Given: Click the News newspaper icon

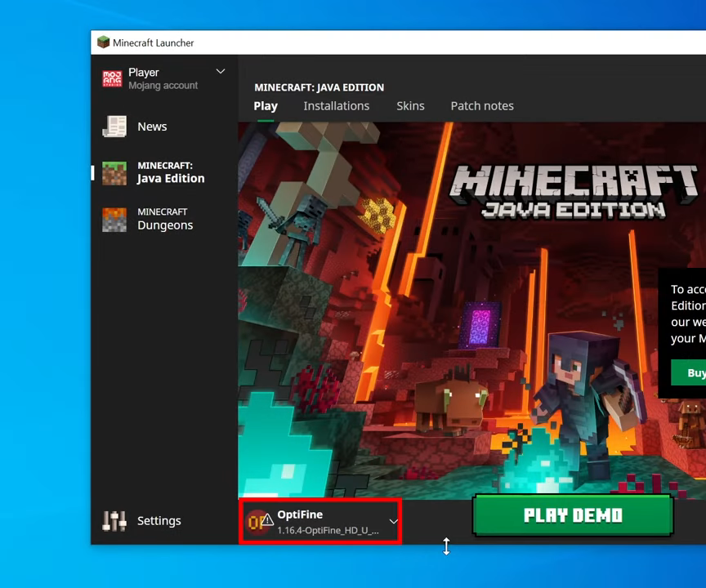Looking at the screenshot, I should click(x=114, y=127).
